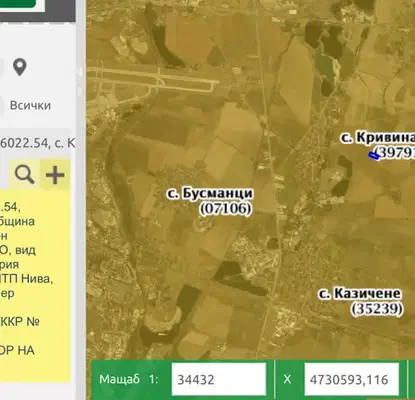The width and height of the screenshot is (415, 400).
Task: Click the location pin icon
Action: tap(20, 67)
